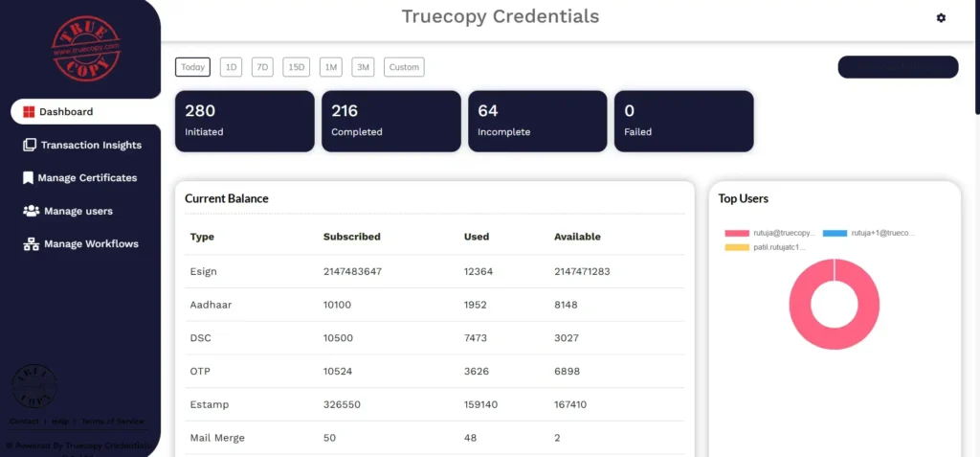Choose the 7D time range
980x457 pixels.
tap(262, 67)
